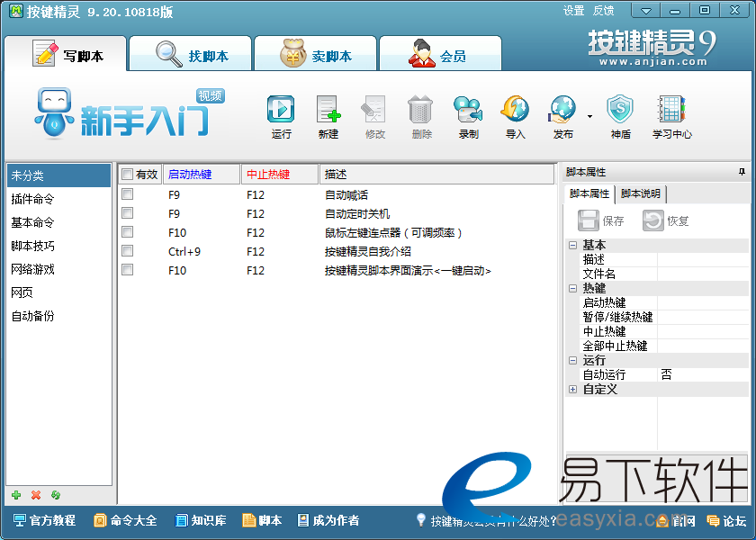Select the 基本命令 category
Image resolution: width=756 pixels, height=540 pixels.
coord(58,222)
